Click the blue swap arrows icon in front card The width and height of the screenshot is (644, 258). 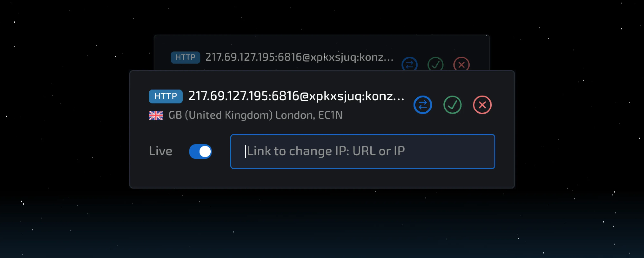(422, 105)
